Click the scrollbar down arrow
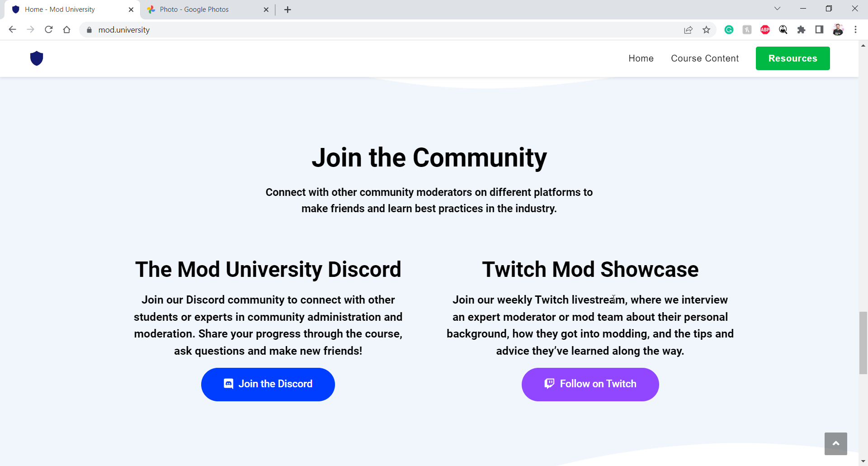 pyautogui.click(x=863, y=461)
